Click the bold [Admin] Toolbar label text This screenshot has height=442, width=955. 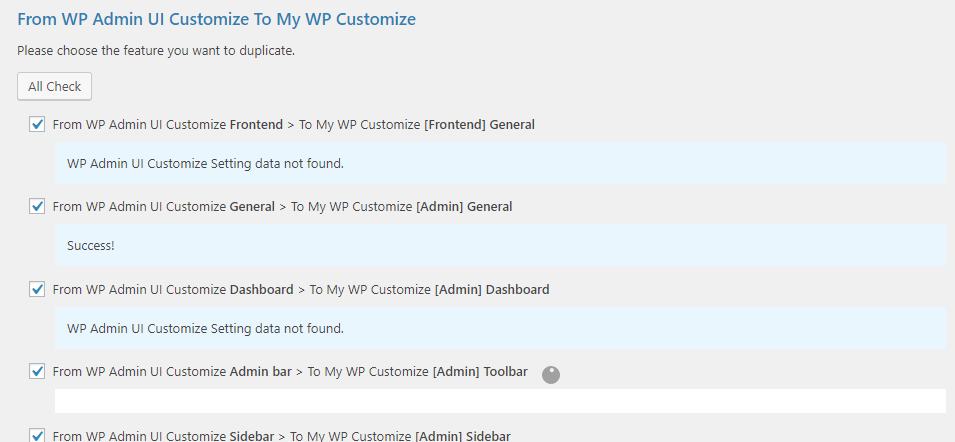(x=480, y=371)
